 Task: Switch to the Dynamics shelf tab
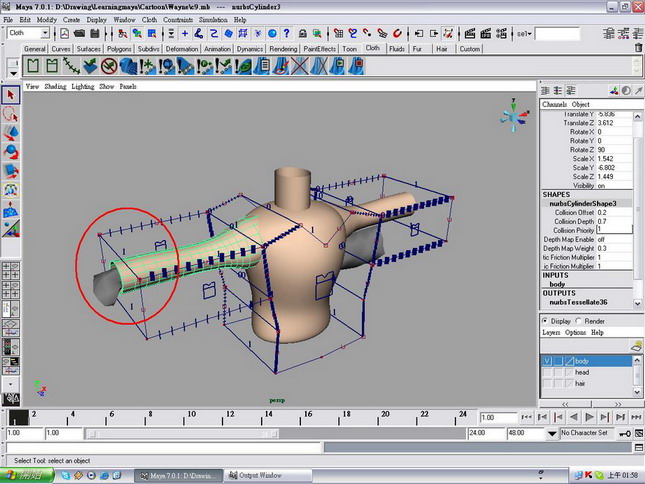click(x=250, y=49)
